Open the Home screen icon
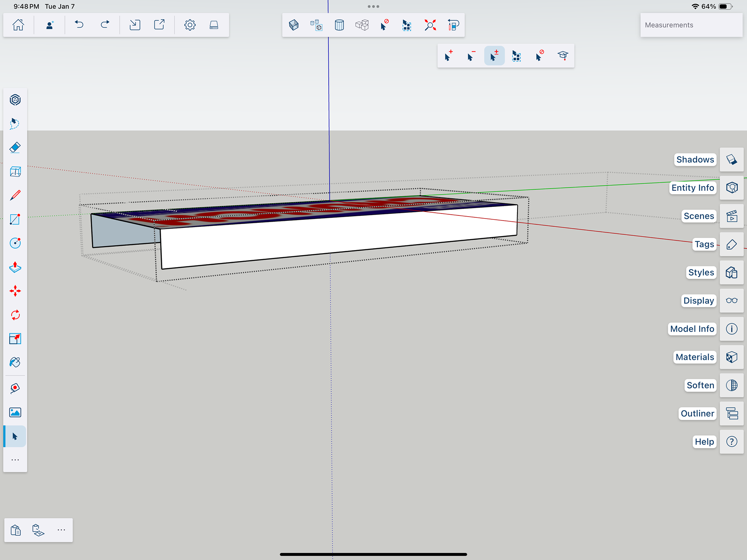 pos(18,25)
